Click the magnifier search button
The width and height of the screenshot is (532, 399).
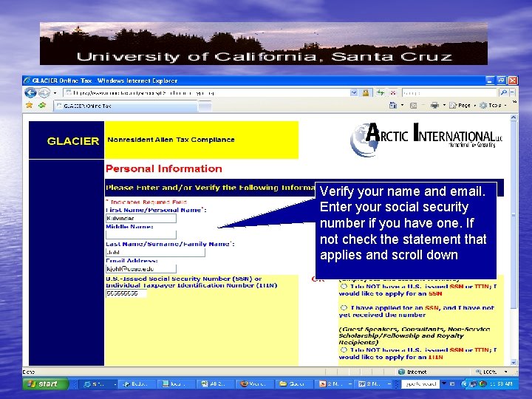click(x=503, y=92)
